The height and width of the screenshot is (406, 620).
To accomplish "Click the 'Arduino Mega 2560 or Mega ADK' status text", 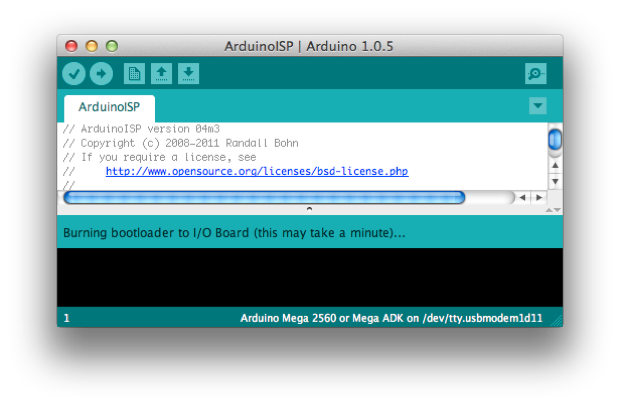I will pos(391,318).
